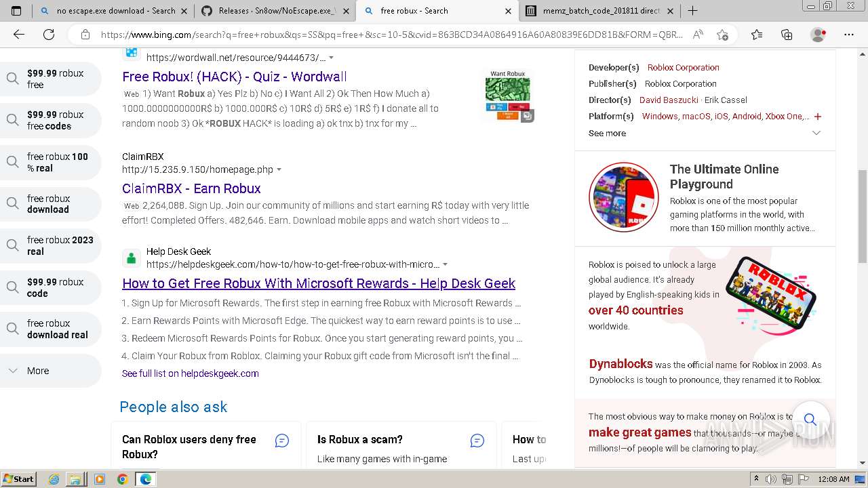Refresh the page with the reload icon
The height and width of the screenshot is (488, 868).
[49, 35]
